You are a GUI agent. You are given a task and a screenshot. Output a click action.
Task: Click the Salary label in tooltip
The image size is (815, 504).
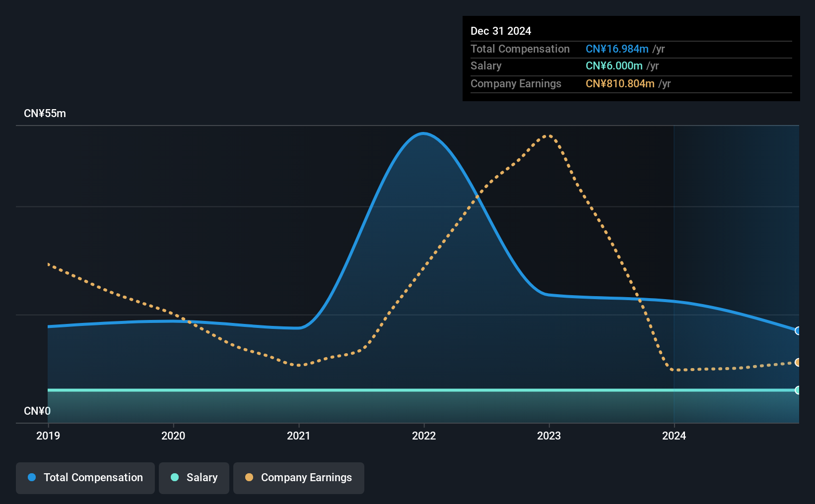486,66
